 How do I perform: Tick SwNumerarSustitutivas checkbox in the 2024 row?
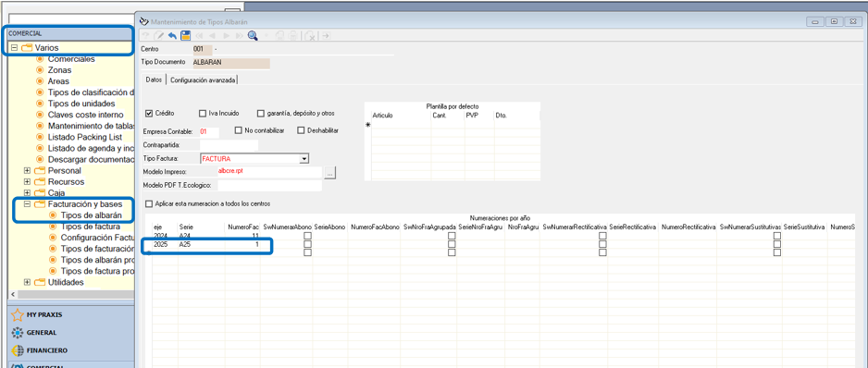click(777, 236)
